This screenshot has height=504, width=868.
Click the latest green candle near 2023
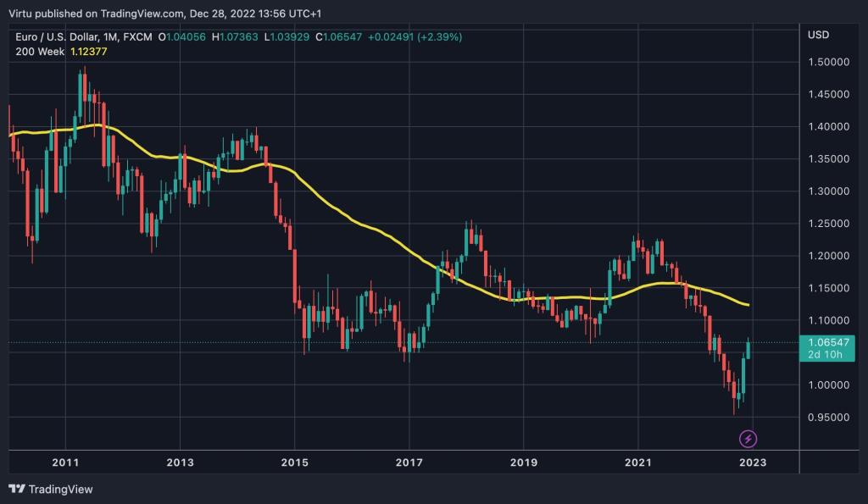tap(748, 350)
